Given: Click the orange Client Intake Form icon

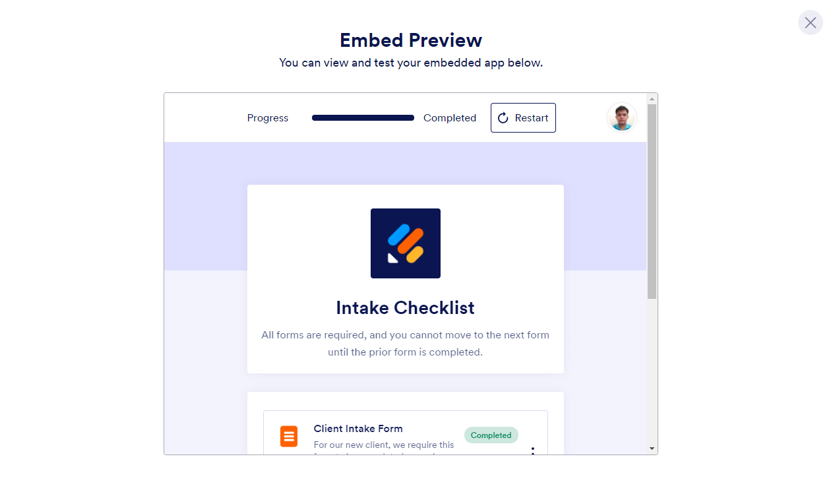Looking at the screenshot, I should (x=289, y=436).
